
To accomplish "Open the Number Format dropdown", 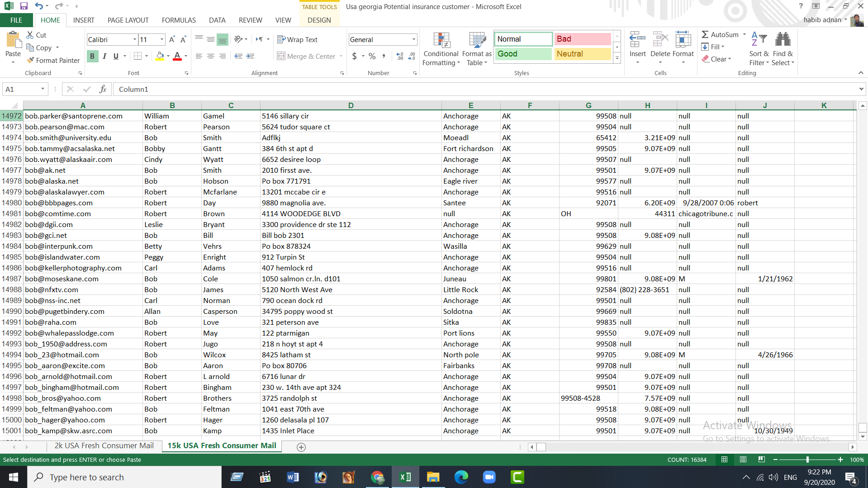I will click(x=414, y=39).
